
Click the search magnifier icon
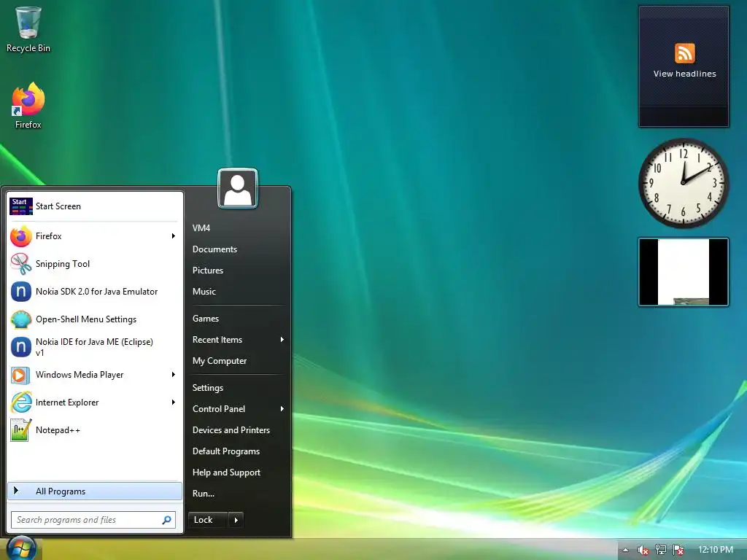click(167, 520)
